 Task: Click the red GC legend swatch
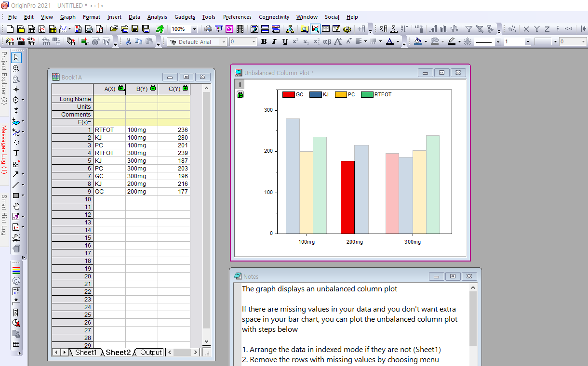(288, 94)
